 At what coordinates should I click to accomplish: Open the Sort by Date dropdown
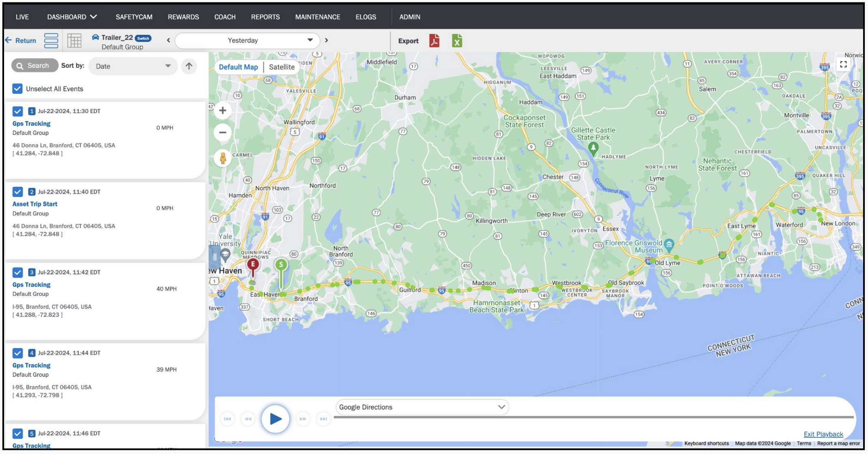click(x=133, y=66)
